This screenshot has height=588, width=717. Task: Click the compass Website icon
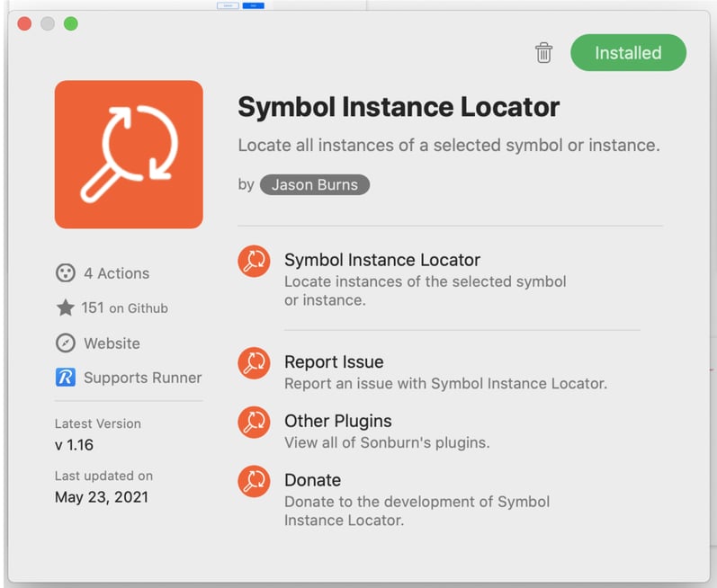65,343
